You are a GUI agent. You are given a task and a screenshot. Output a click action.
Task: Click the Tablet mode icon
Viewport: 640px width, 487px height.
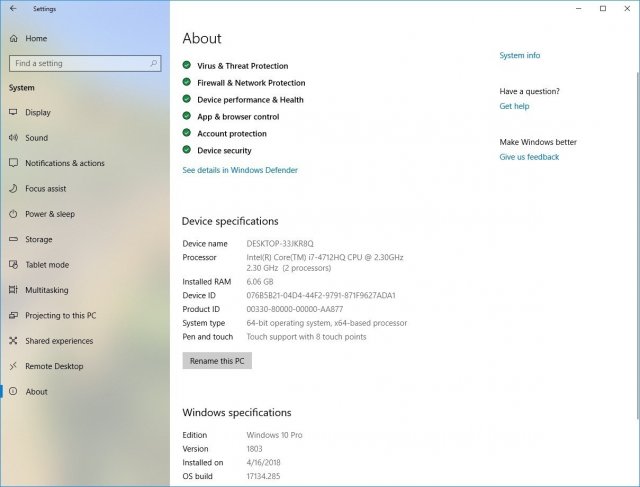coord(13,265)
